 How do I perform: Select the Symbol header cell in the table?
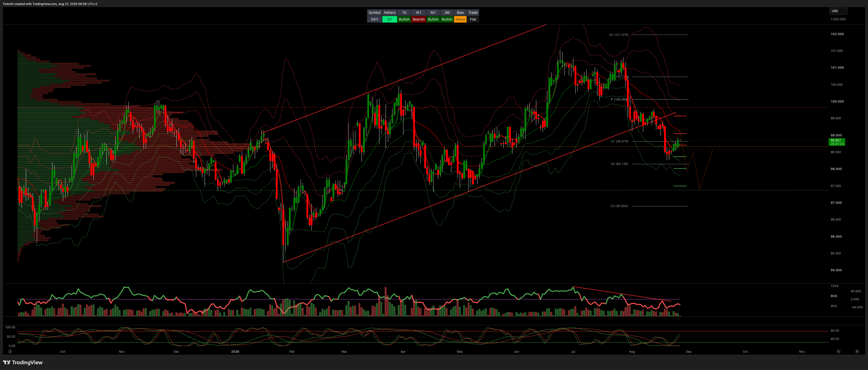tap(374, 13)
